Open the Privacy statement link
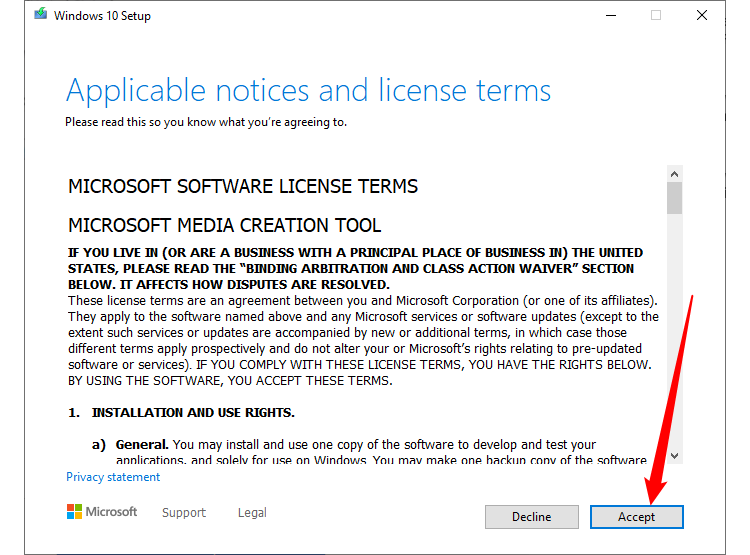 click(x=113, y=477)
